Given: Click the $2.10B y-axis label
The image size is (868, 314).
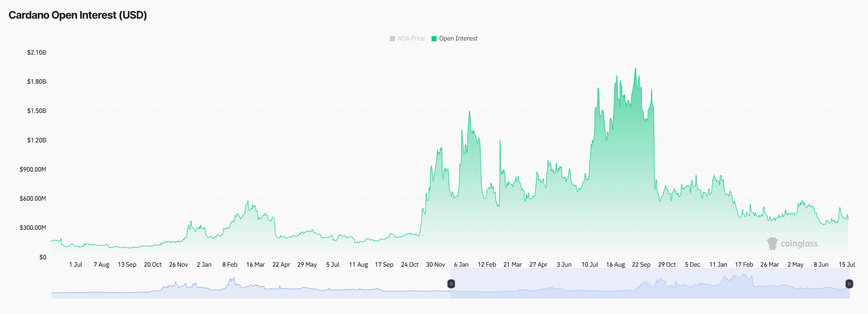Looking at the screenshot, I should [37, 53].
